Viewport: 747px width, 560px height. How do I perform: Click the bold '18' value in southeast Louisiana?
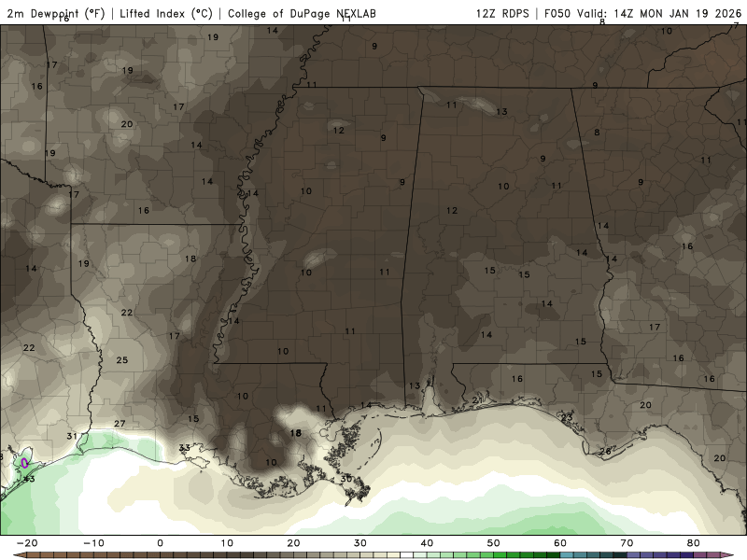(295, 433)
